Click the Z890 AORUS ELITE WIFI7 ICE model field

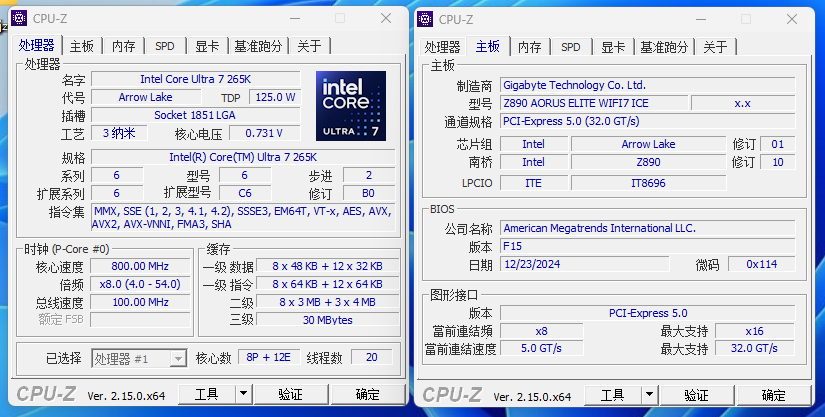pyautogui.click(x=593, y=103)
